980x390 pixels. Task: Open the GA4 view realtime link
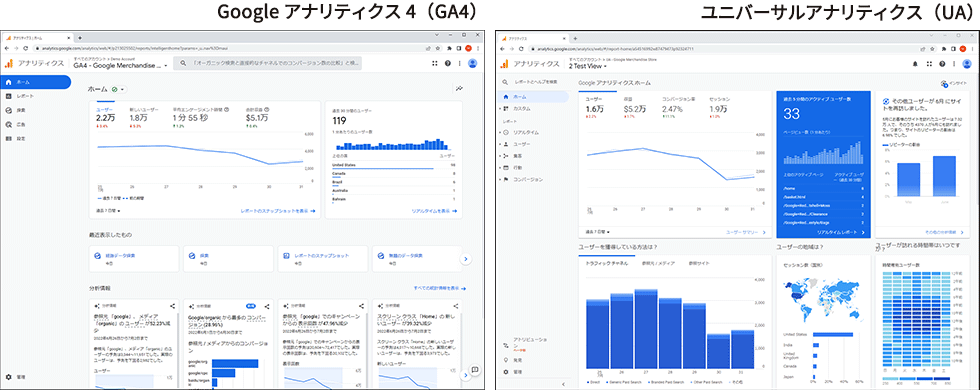point(433,211)
